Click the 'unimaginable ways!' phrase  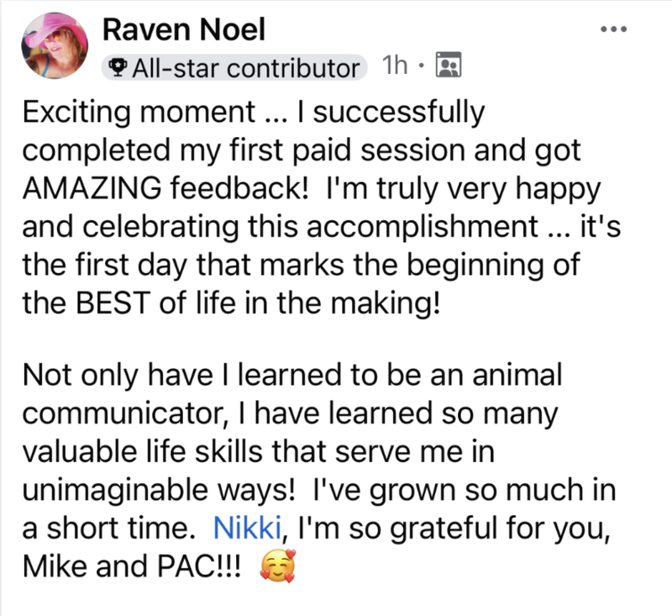pyautogui.click(x=159, y=491)
